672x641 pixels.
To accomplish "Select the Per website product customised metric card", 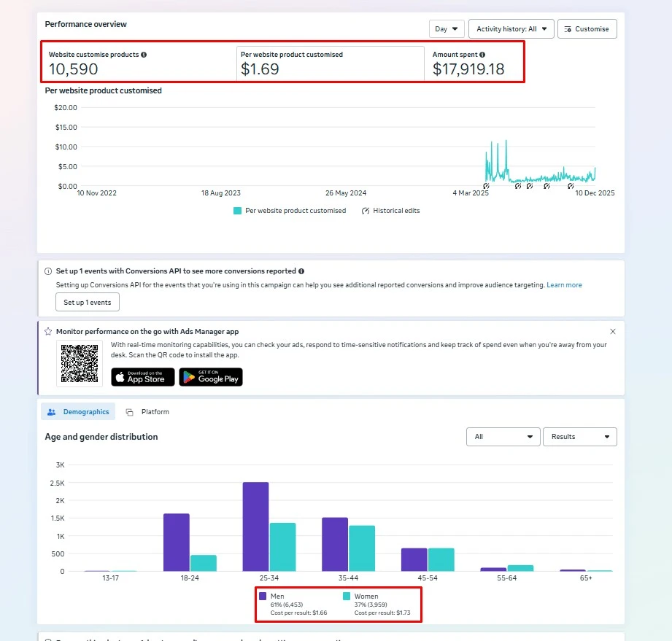I will (x=330, y=63).
